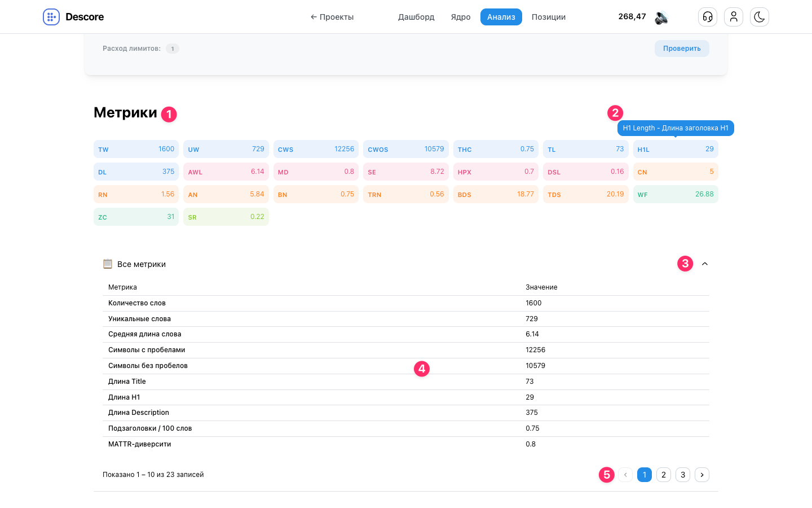The width and height of the screenshot is (812, 508).
Task: Click the Метрика column header
Action: pos(122,287)
